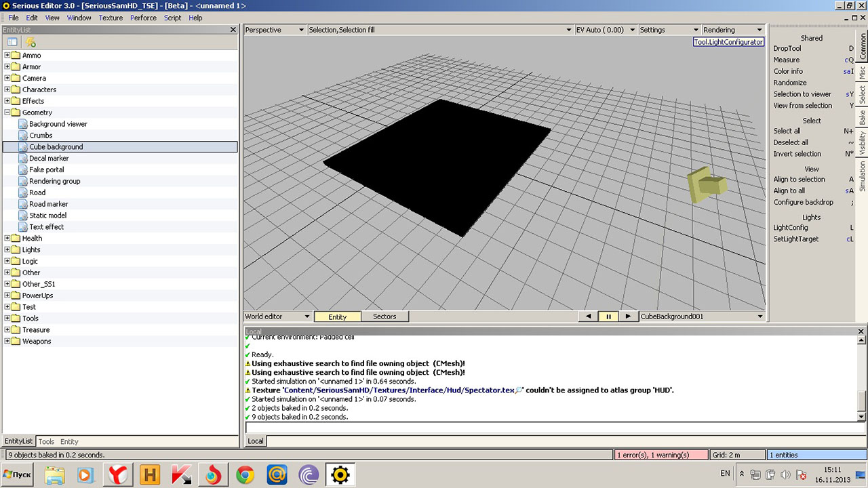Viewport: 868px width, 488px height.
Task: Select the Road marker entity icon
Action: (23, 204)
